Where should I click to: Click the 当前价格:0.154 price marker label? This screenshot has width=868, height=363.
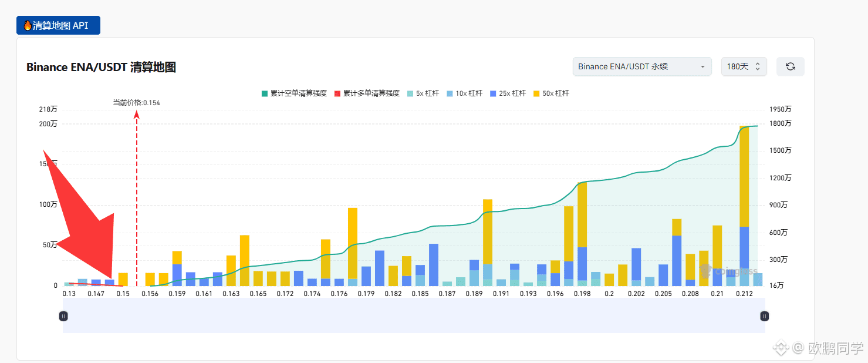[x=136, y=102]
